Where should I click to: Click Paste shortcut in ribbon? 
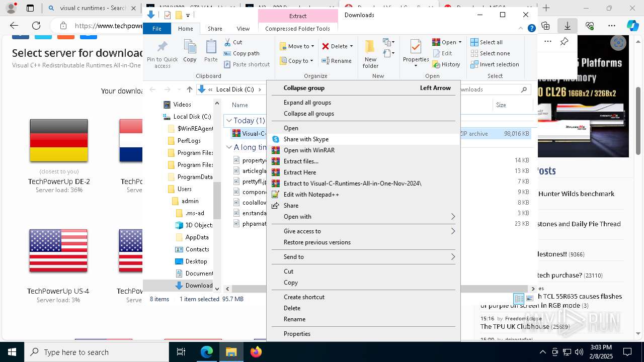click(247, 64)
